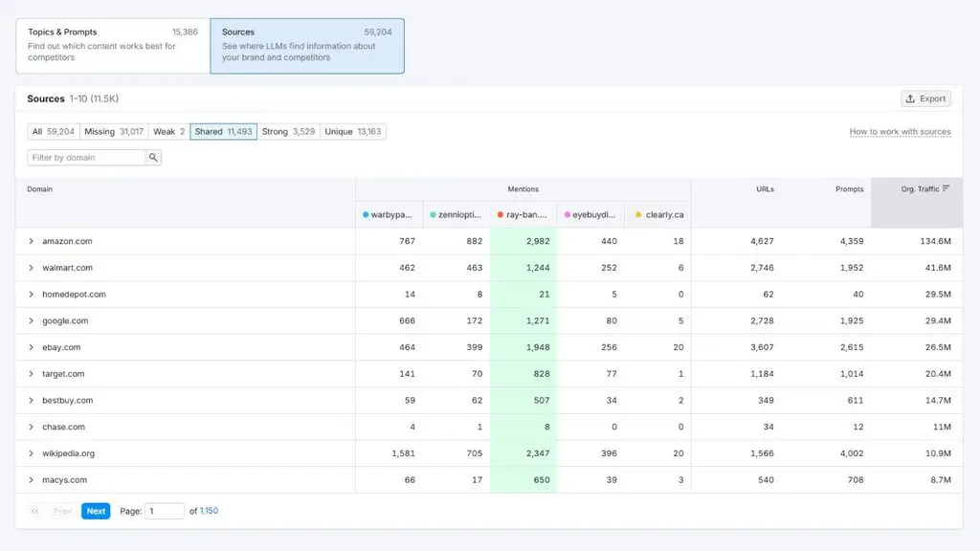The image size is (980, 551).
Task: Click the ray-ban orange dot legend
Action: [500, 215]
